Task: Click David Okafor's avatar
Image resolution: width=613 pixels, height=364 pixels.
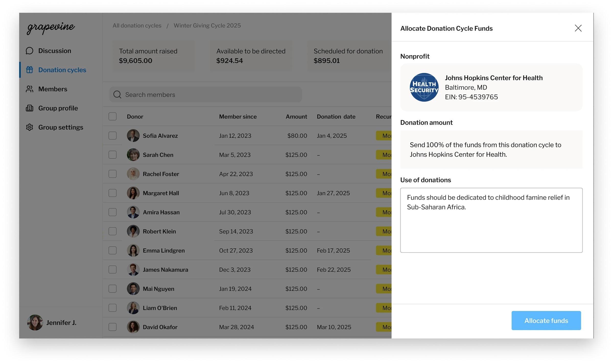Action: point(133,327)
